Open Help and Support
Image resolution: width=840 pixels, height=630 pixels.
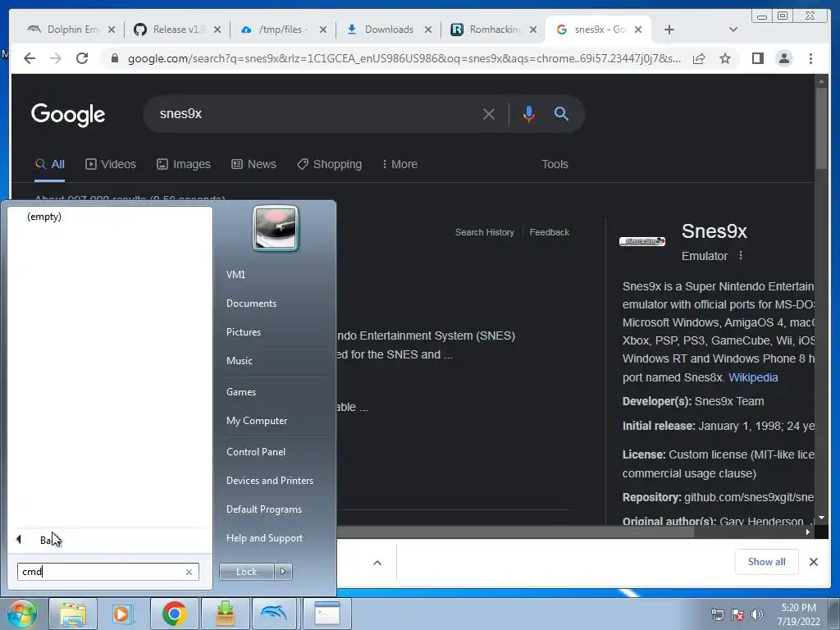click(x=264, y=538)
